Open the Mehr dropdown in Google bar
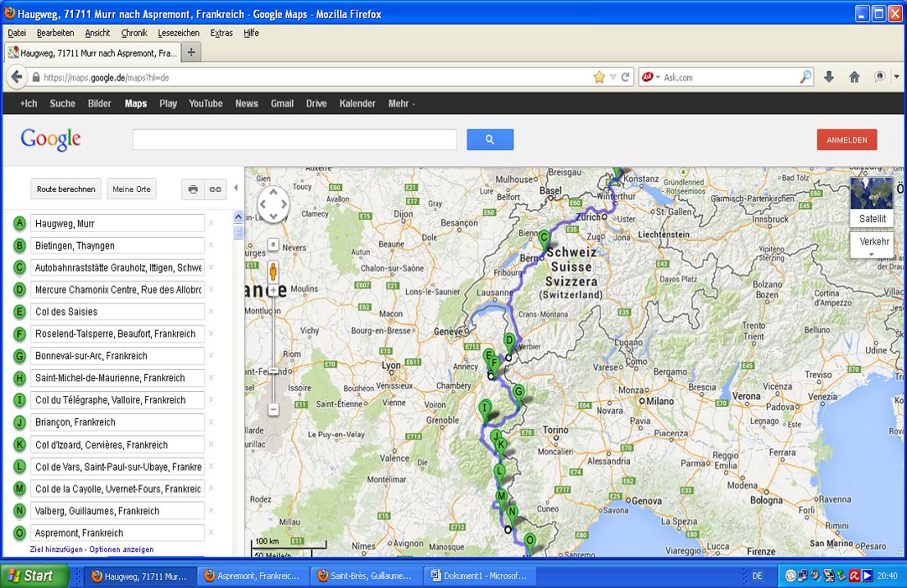The image size is (907, 588). 401,103
